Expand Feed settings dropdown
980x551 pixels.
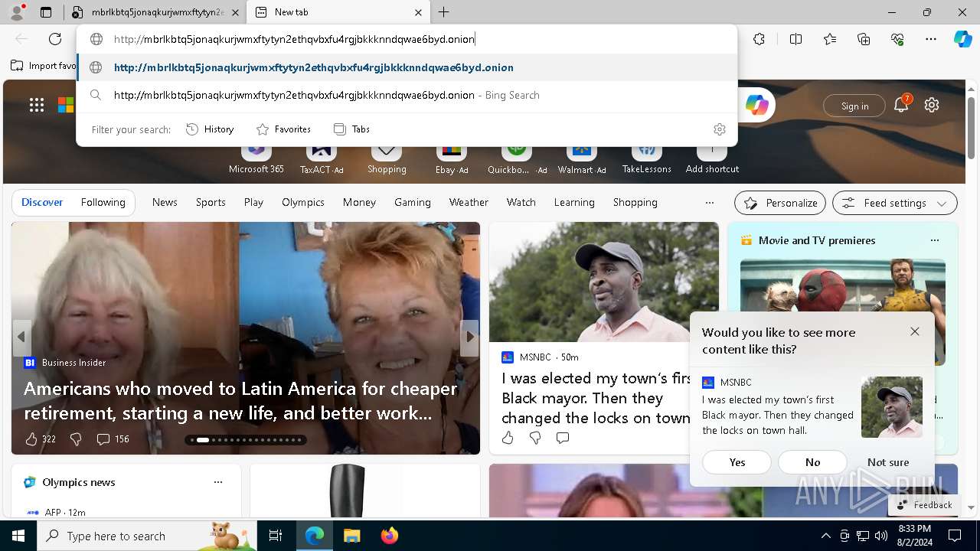[x=894, y=203]
